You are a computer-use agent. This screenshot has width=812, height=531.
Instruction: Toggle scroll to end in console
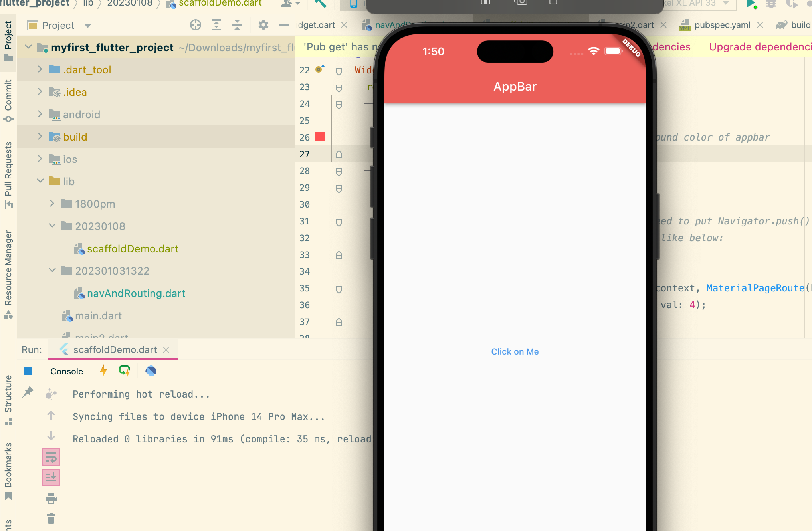(51, 478)
